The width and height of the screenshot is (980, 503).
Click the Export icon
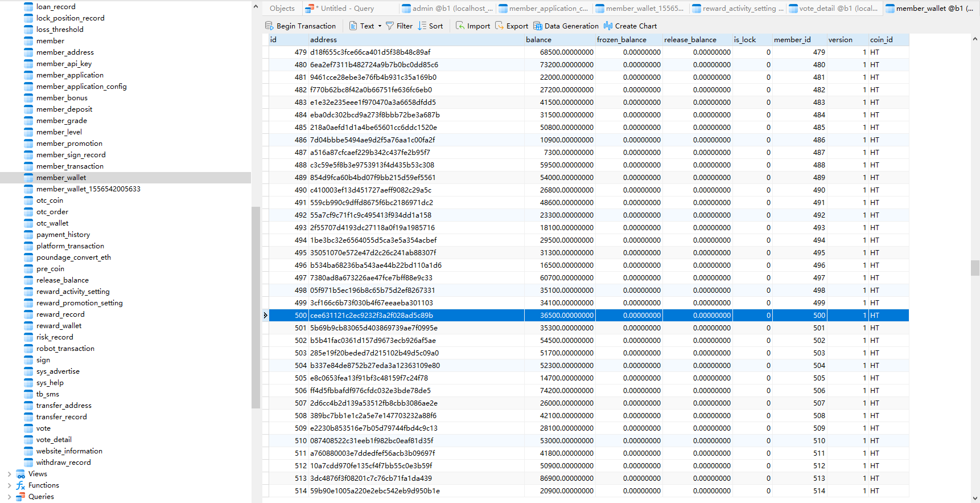click(500, 26)
